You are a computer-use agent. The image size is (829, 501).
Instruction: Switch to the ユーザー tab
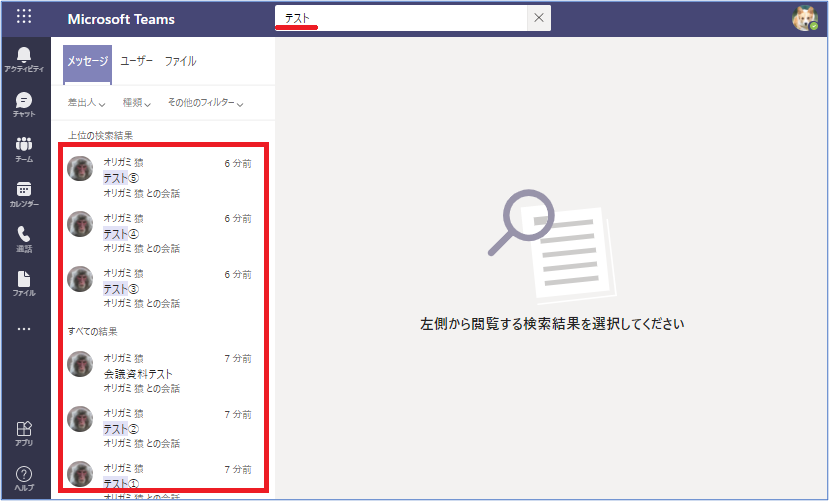pos(136,61)
